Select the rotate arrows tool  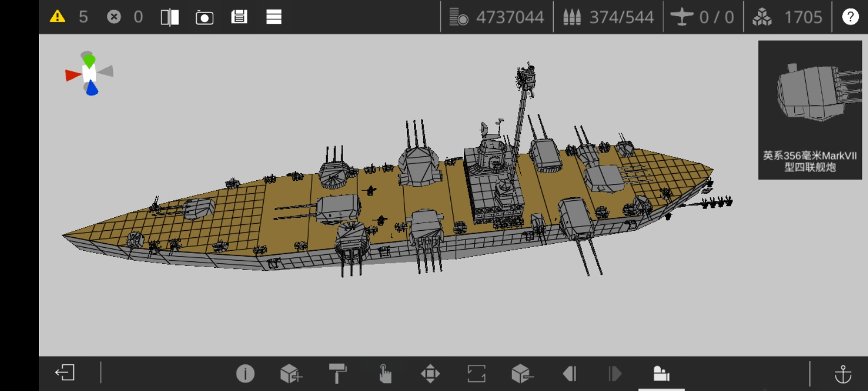(476, 374)
